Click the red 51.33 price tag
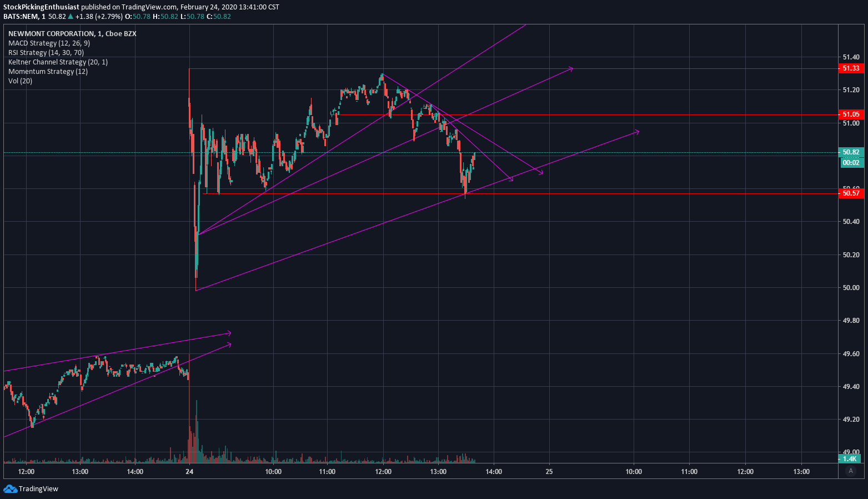 tap(851, 68)
